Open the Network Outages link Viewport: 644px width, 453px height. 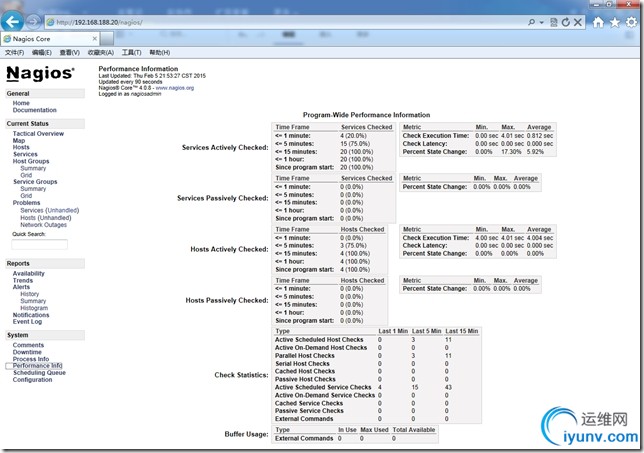coord(44,225)
